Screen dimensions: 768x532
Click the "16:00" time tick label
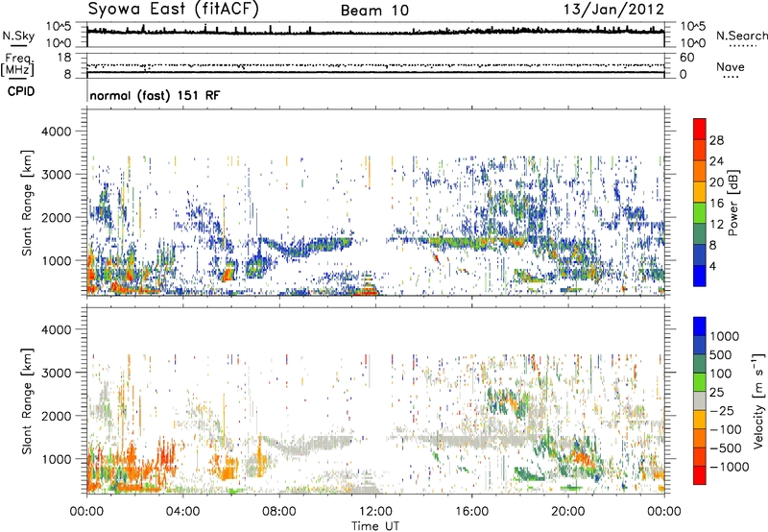click(x=471, y=512)
